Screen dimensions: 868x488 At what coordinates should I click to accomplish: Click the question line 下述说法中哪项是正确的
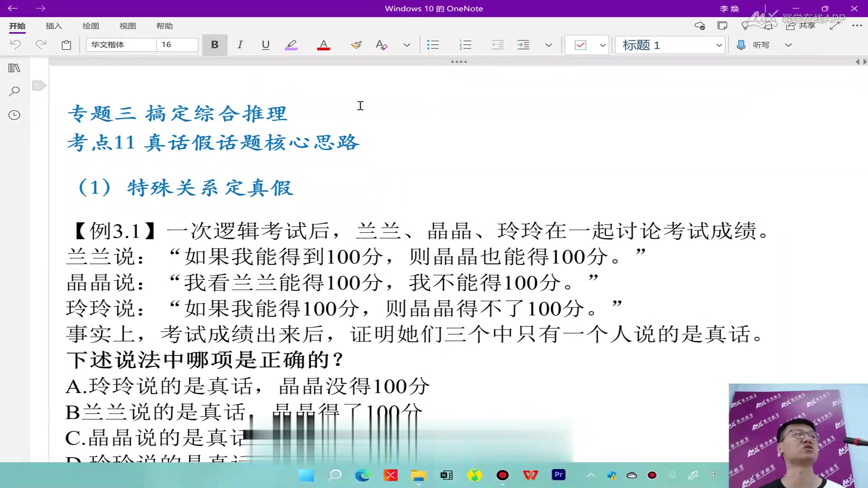coord(205,360)
